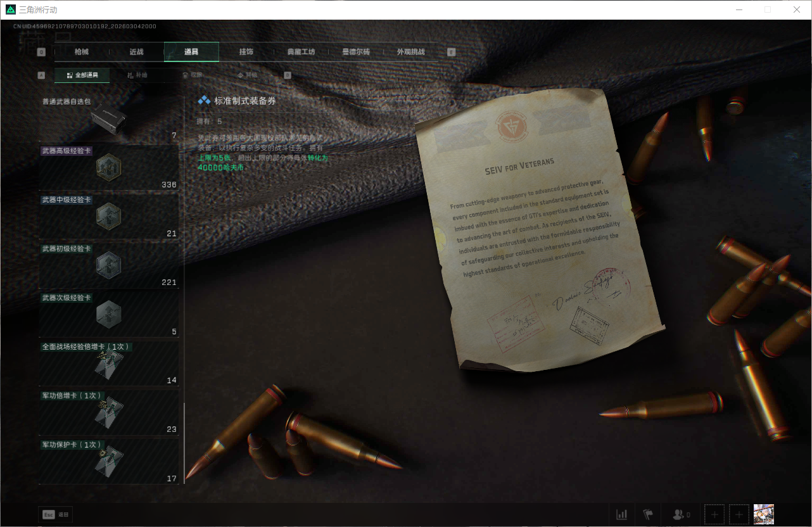812x527 pixels.
Task: Click the item list scrollbar
Action: [184, 443]
